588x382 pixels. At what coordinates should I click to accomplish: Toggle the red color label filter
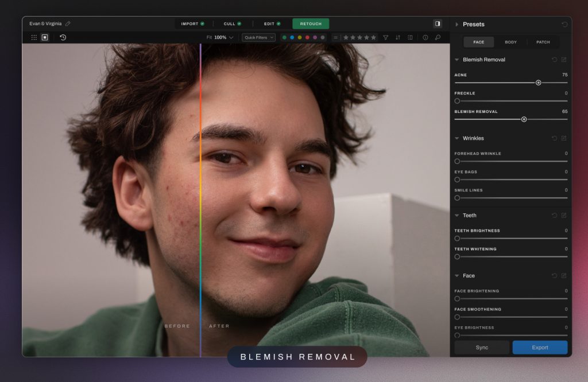click(308, 37)
